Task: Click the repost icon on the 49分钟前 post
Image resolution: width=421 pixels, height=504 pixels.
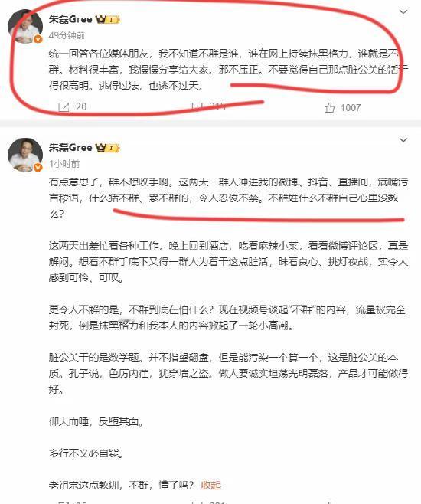Action: (x=64, y=107)
